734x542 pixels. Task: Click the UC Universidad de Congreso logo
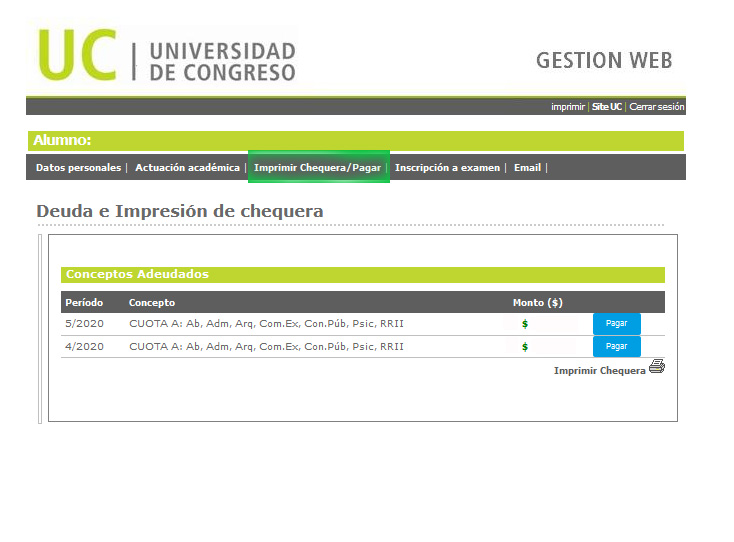coord(167,55)
